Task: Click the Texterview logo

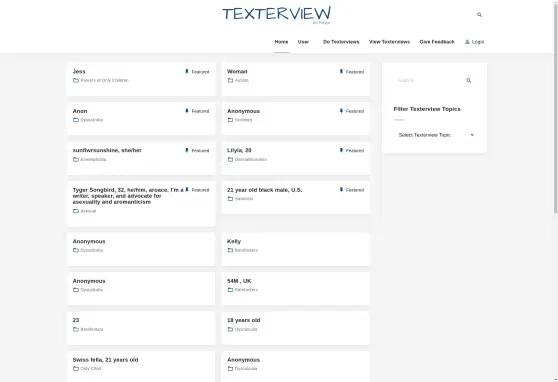Action: pyautogui.click(x=277, y=15)
